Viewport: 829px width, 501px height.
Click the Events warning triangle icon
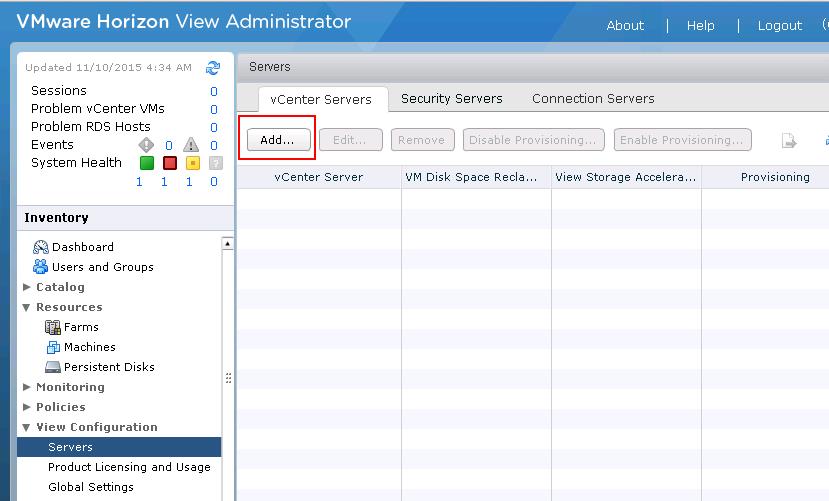point(190,145)
